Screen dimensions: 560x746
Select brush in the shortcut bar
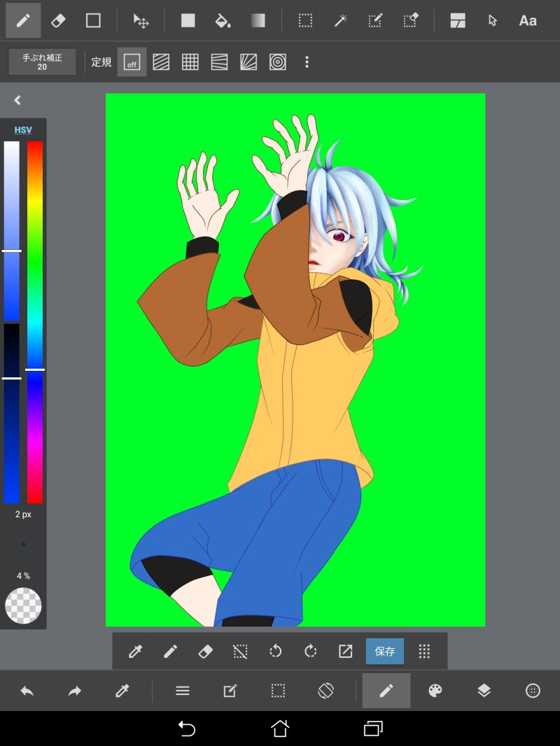pos(170,652)
